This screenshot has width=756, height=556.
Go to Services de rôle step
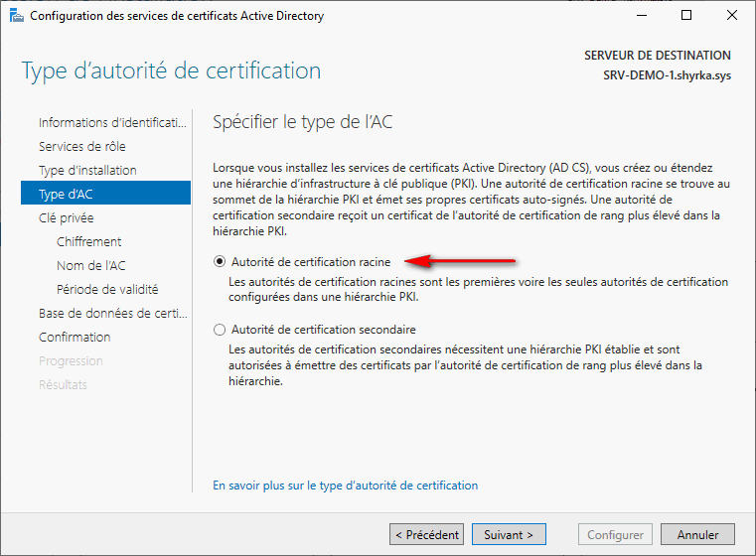tap(81, 147)
